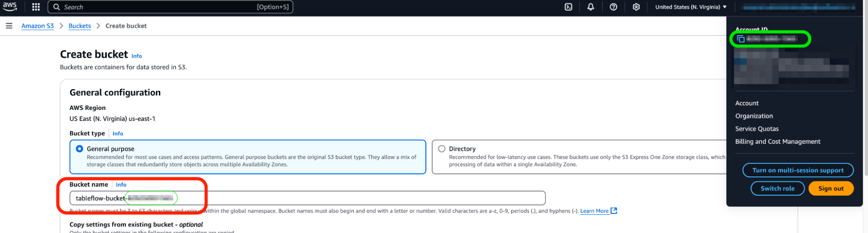Open the notifications bell icon
The width and height of the screenshot is (868, 233).
pos(591,7)
